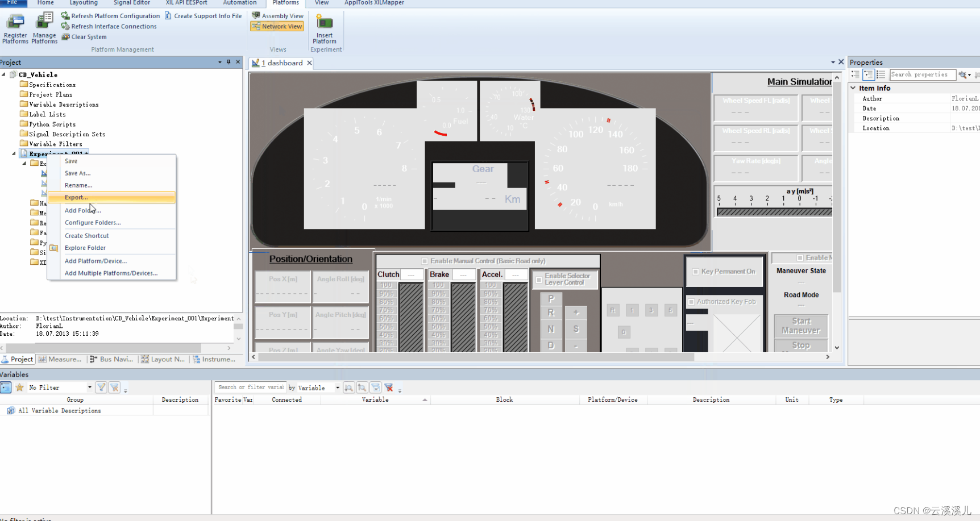Open the layout document list dropdown arrow

click(x=833, y=62)
